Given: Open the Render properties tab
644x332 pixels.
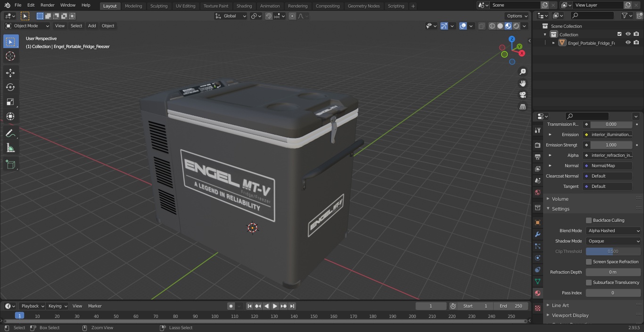Looking at the screenshot, I should [x=537, y=145].
